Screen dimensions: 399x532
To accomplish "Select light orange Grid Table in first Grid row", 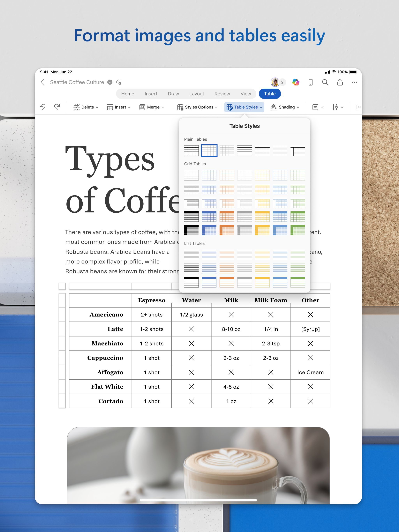I will point(227,175).
